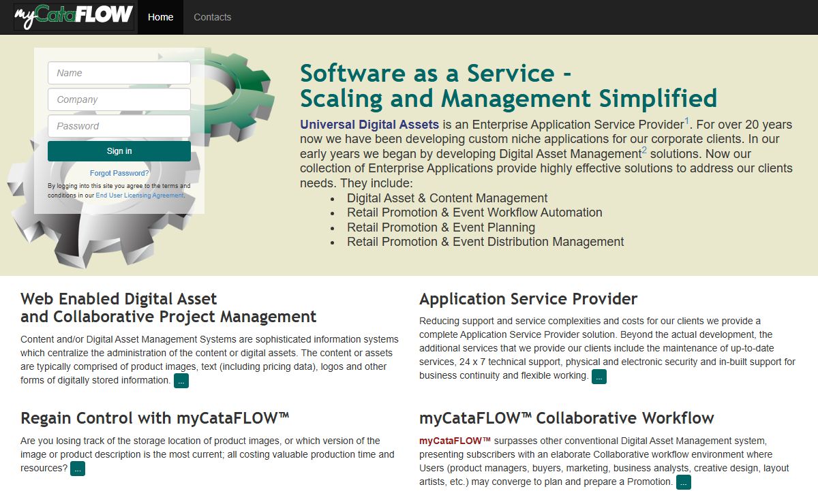This screenshot has width=818, height=504.
Task: Open the Contacts menu item
Action: [213, 17]
